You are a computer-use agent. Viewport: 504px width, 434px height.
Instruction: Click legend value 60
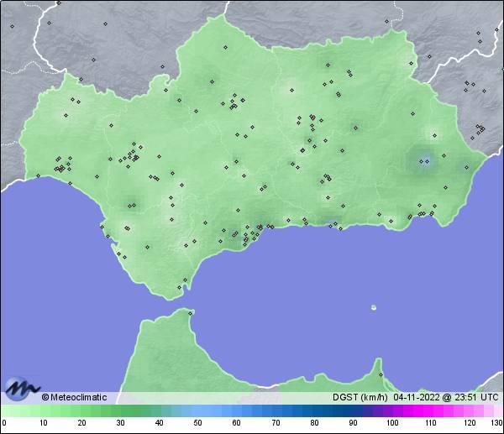click(237, 423)
